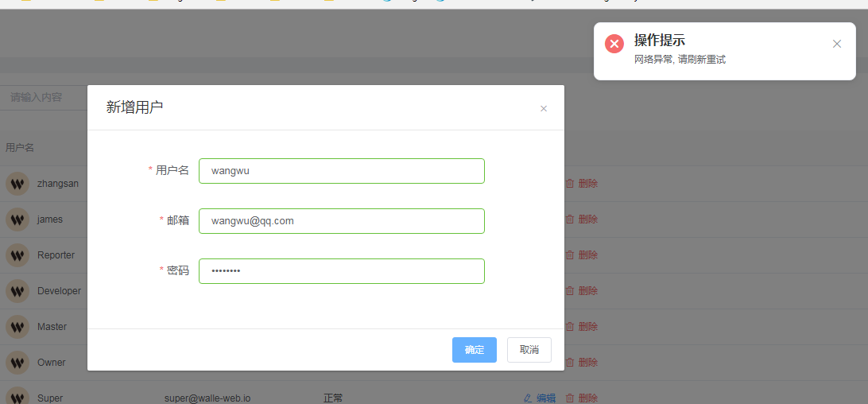Close the 新增用户 dialog with X
868x404 pixels.
[544, 109]
